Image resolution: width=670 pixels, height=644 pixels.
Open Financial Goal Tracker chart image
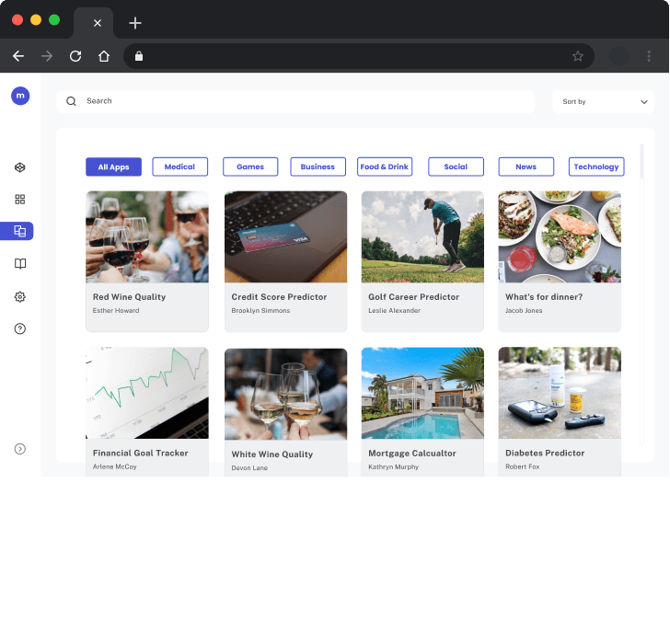tap(147, 393)
